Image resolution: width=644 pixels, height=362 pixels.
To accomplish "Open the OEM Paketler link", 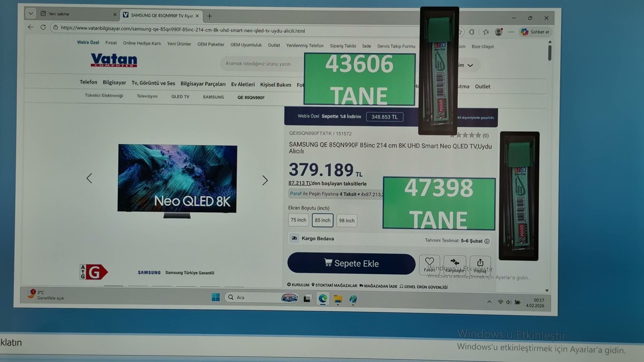I will (211, 44).
